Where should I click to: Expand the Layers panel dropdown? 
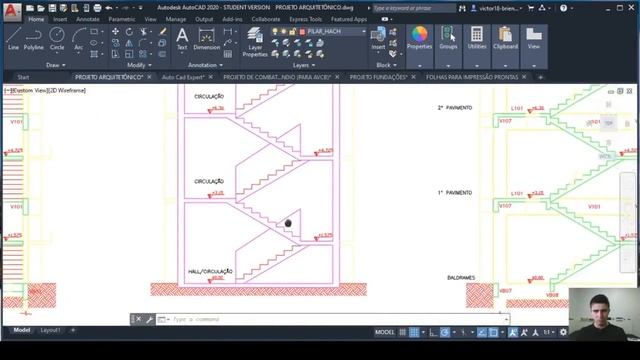coord(304,65)
